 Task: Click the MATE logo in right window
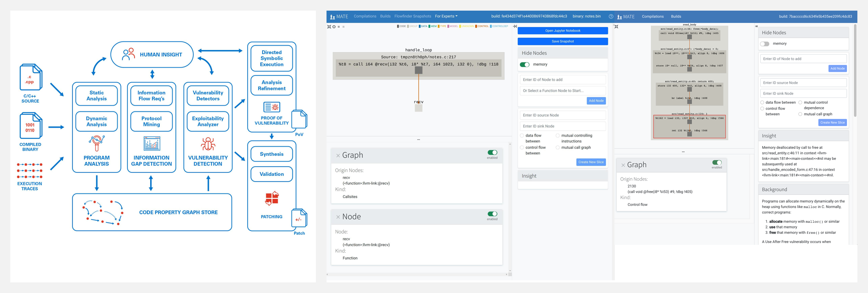tap(626, 17)
